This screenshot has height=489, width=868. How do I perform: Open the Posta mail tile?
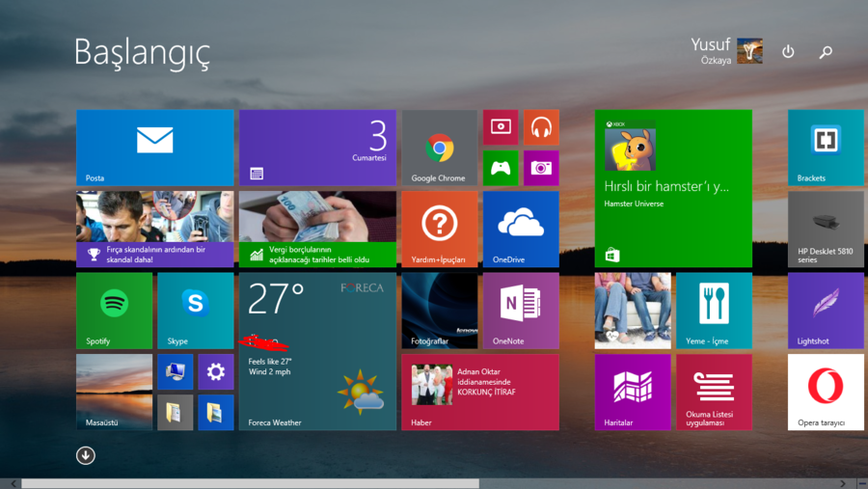[x=154, y=147]
